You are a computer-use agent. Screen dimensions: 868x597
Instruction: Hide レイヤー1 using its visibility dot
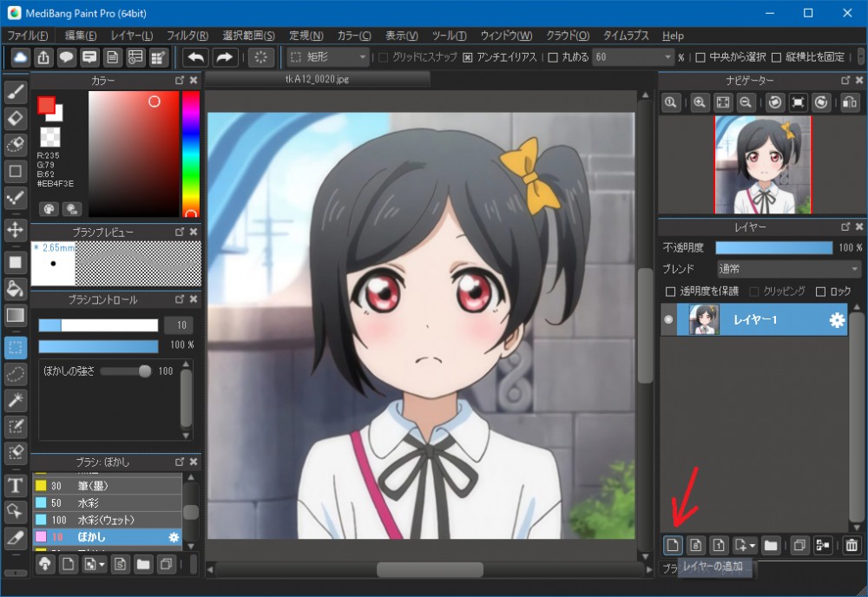point(668,319)
